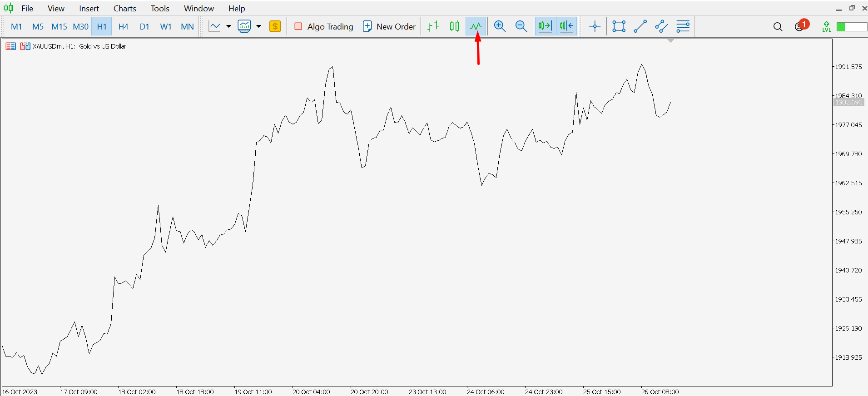This screenshot has height=396, width=868.
Task: Click the 23 Oct 13:00 time label
Action: tap(427, 391)
